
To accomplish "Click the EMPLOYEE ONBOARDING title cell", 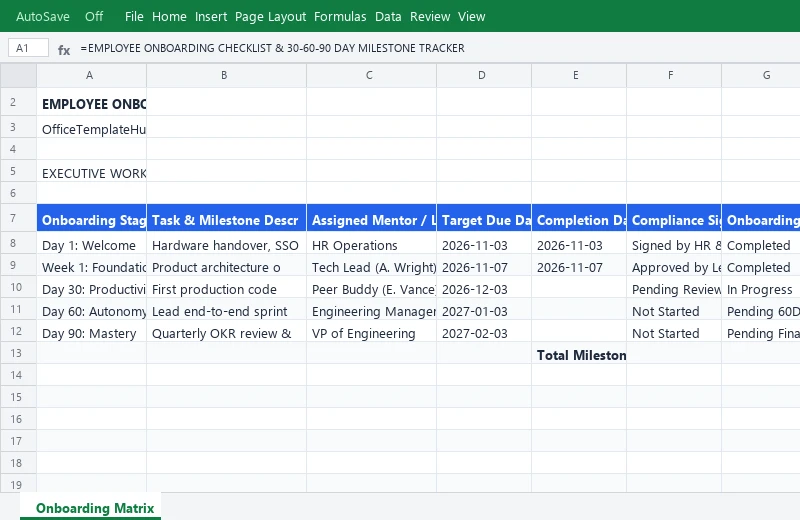I will tap(91, 104).
